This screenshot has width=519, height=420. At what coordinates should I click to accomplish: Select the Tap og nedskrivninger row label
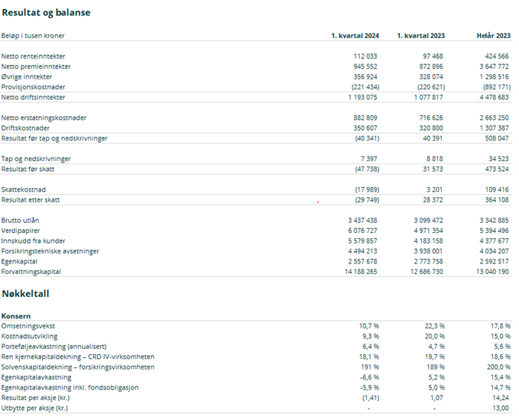pyautogui.click(x=36, y=158)
